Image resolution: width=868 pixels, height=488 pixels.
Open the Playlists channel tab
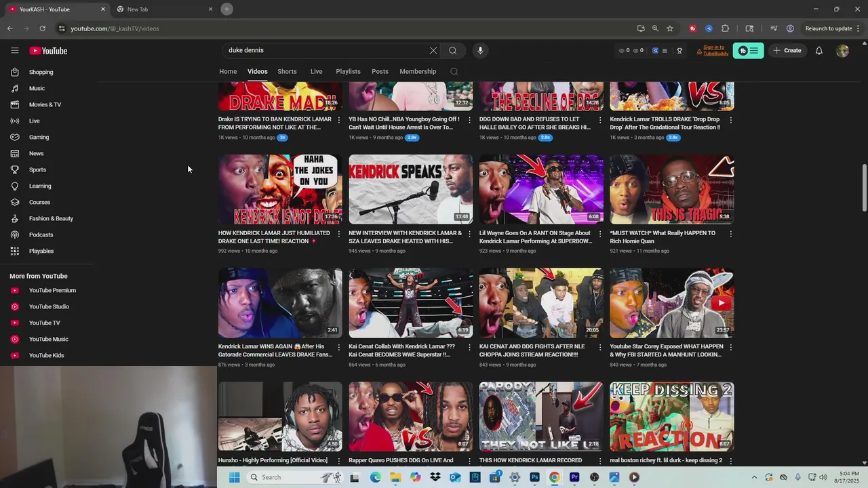tap(348, 71)
